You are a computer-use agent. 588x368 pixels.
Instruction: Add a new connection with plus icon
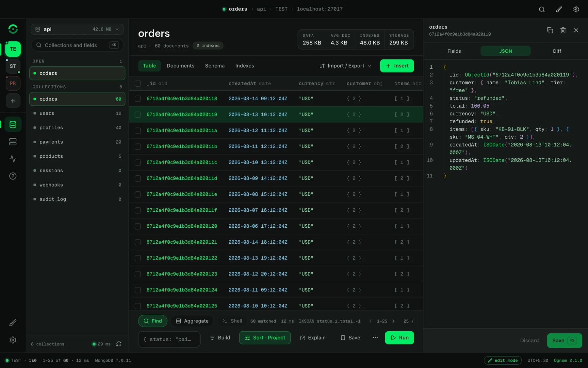(13, 101)
